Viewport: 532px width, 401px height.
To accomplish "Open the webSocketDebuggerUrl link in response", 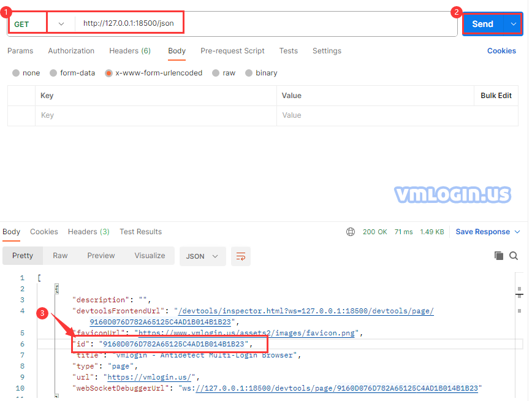I will pos(337,388).
